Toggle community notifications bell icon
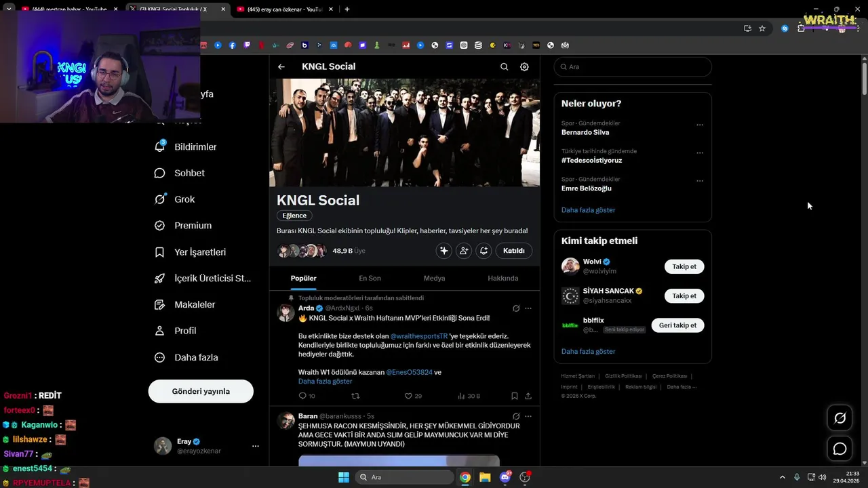The image size is (868, 488). [484, 251]
